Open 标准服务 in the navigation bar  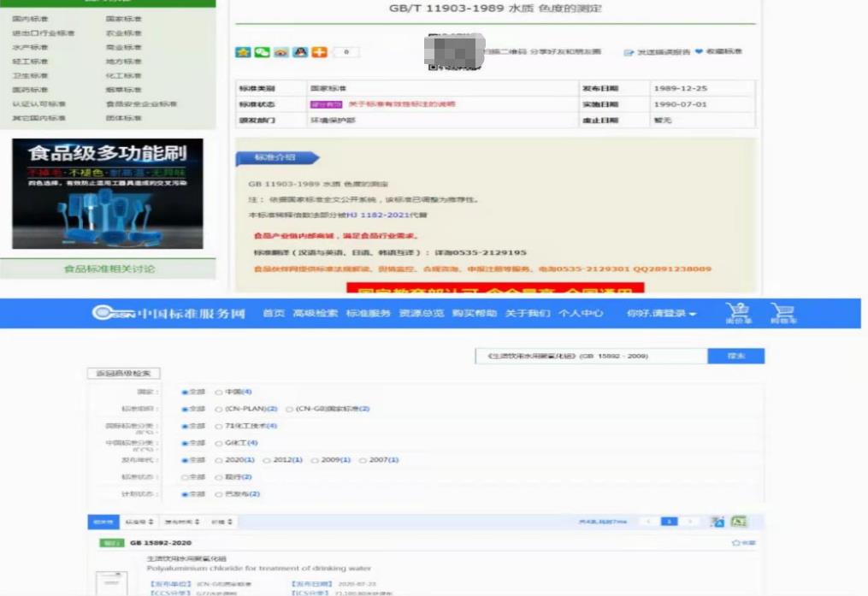click(368, 314)
